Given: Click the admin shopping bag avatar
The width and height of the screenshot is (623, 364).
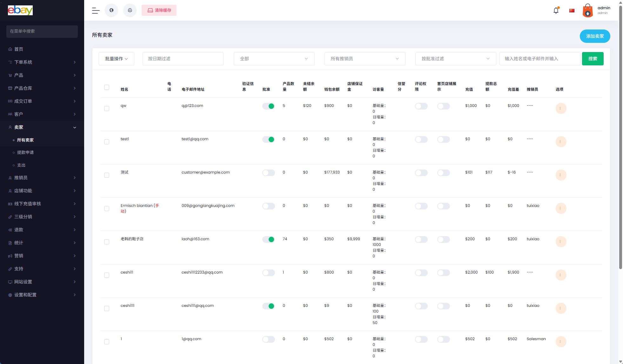Looking at the screenshot, I should pos(587,10).
